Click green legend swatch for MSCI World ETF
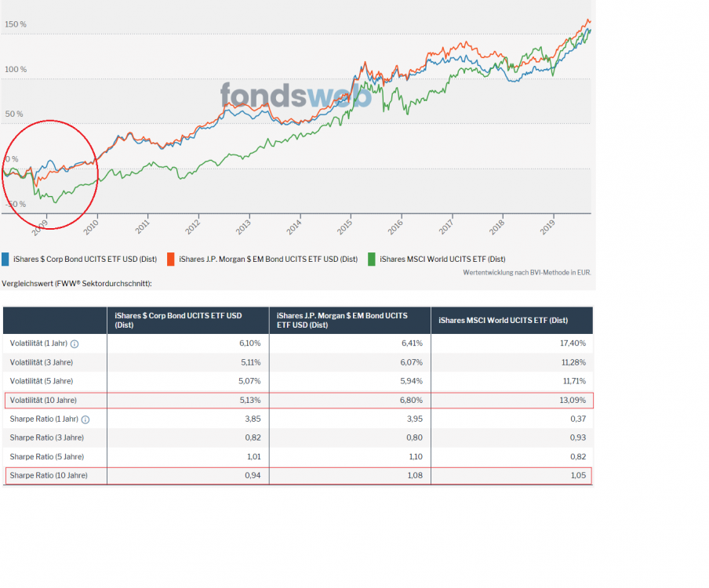Viewport: 709px width, 588px height. (x=373, y=259)
